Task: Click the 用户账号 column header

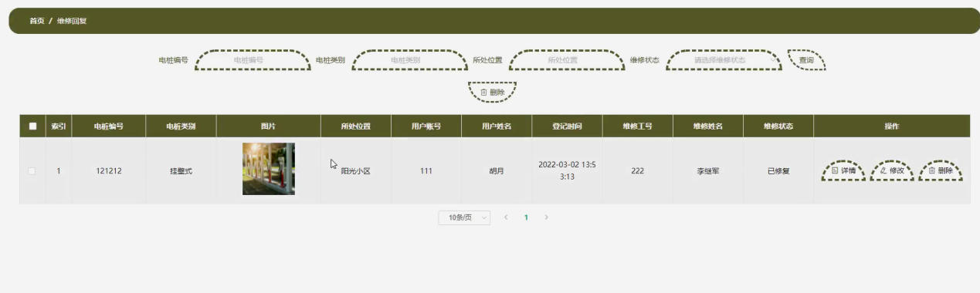Action: [x=426, y=126]
